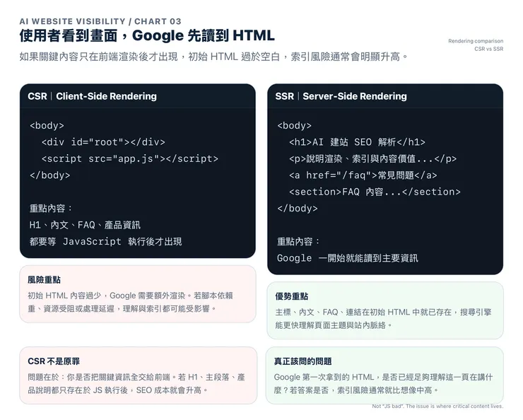The width and height of the screenshot is (523, 420).
Task: Click the opening <body> tag in the CSR panel
Action: pyautogui.click(x=47, y=126)
